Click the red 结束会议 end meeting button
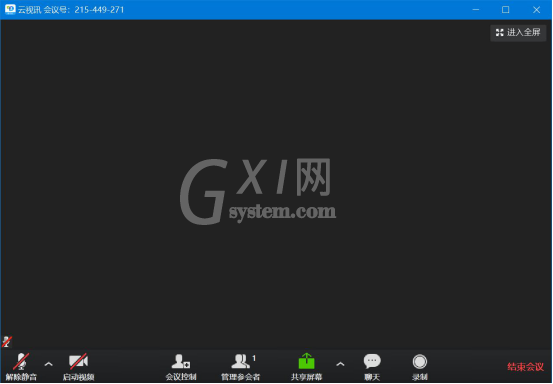The height and width of the screenshot is (384, 553). tap(525, 367)
